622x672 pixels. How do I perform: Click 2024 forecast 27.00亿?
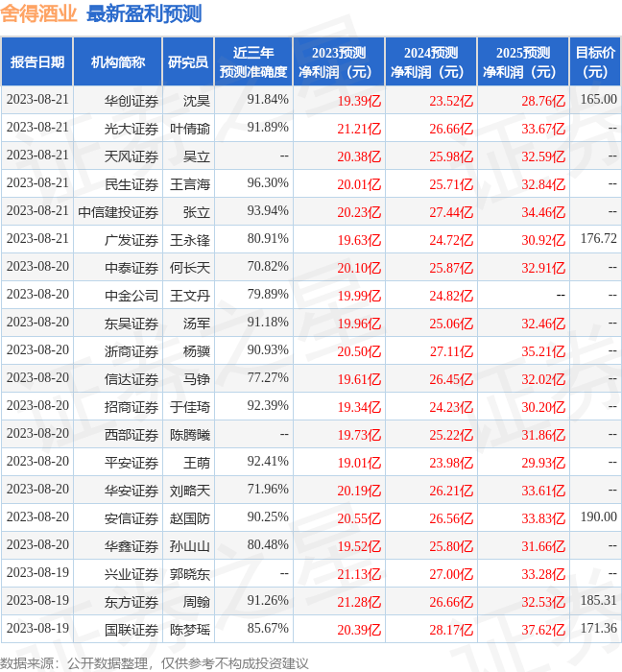pyautogui.click(x=451, y=574)
